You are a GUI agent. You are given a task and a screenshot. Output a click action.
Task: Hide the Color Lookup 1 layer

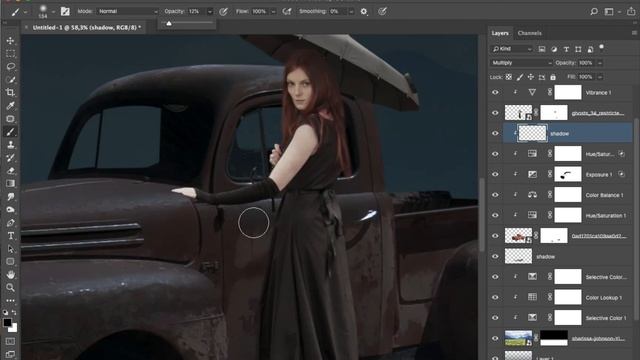[495, 297]
